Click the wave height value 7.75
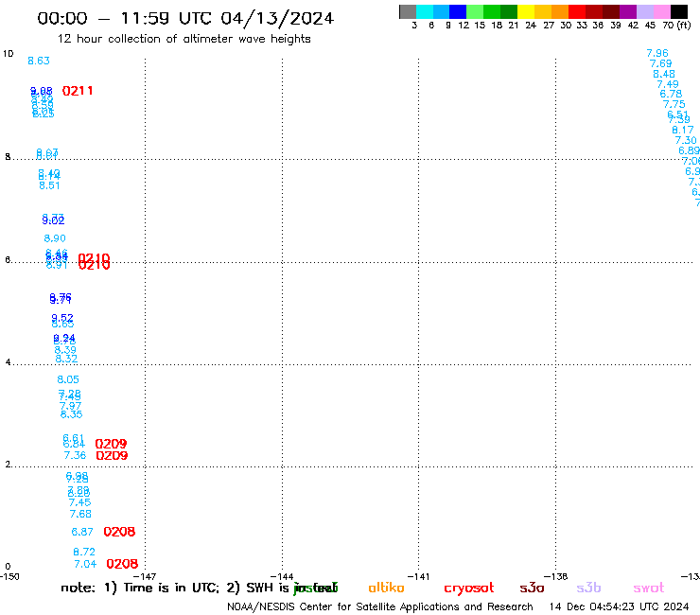This screenshot has height=615, width=700. (674, 104)
